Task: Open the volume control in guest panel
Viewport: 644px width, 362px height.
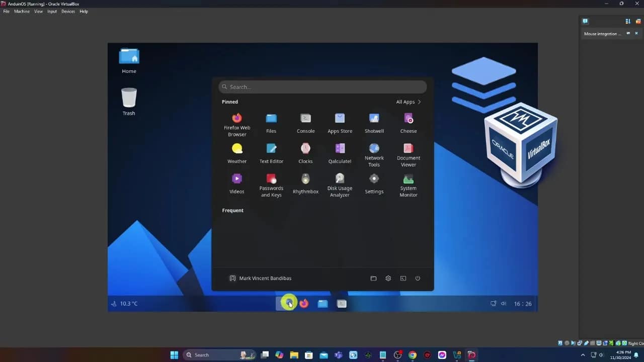Action: point(504,304)
